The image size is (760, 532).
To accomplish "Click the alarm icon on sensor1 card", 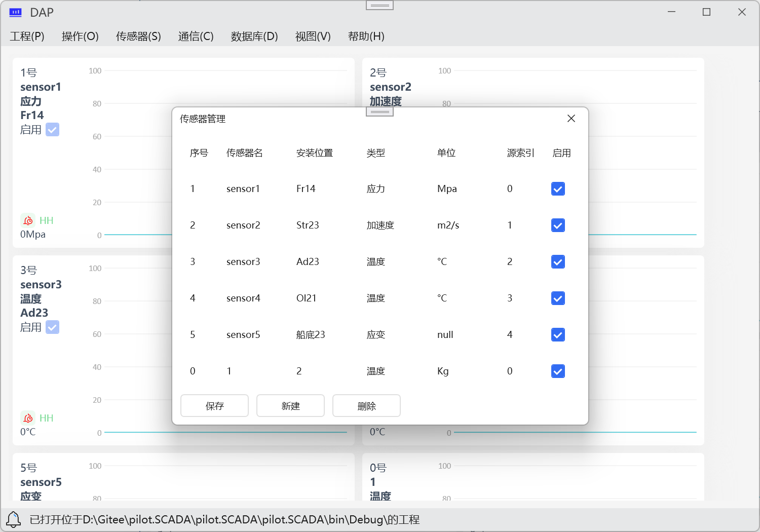I will (28, 220).
